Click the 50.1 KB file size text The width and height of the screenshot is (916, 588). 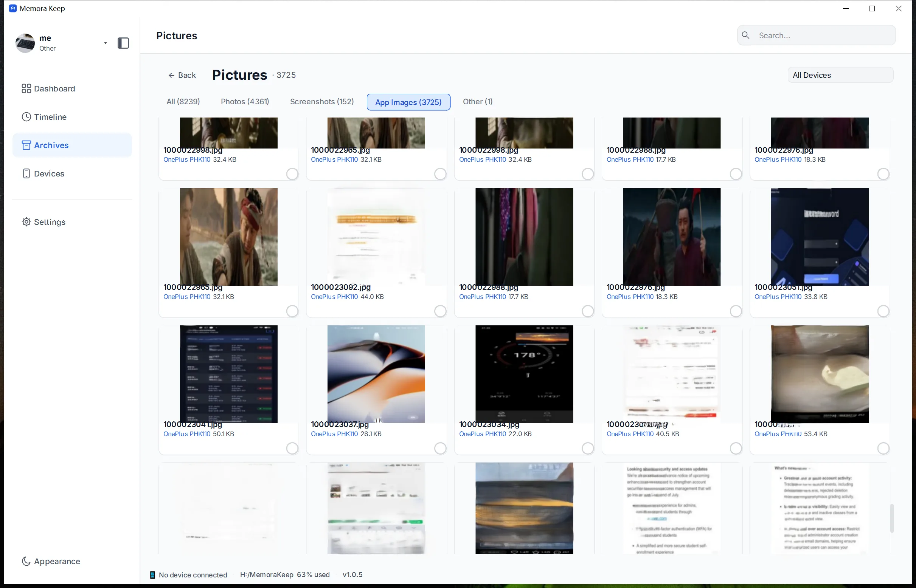223,434
